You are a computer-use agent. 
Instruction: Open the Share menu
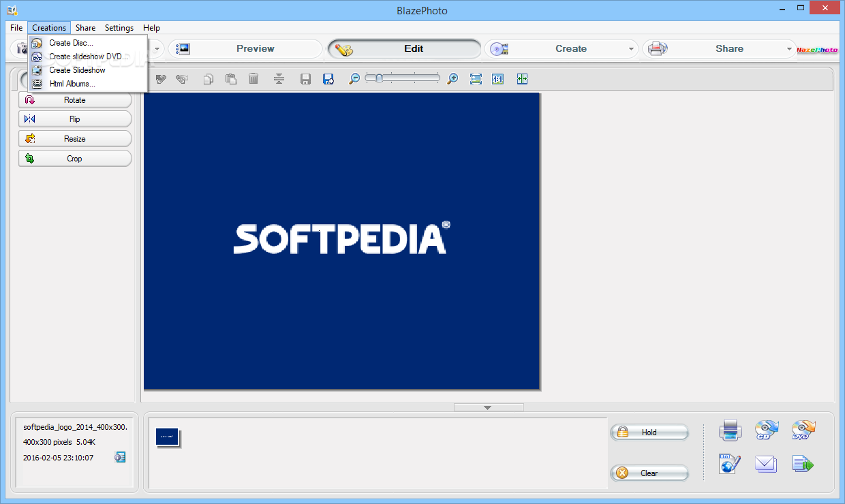[x=85, y=28]
